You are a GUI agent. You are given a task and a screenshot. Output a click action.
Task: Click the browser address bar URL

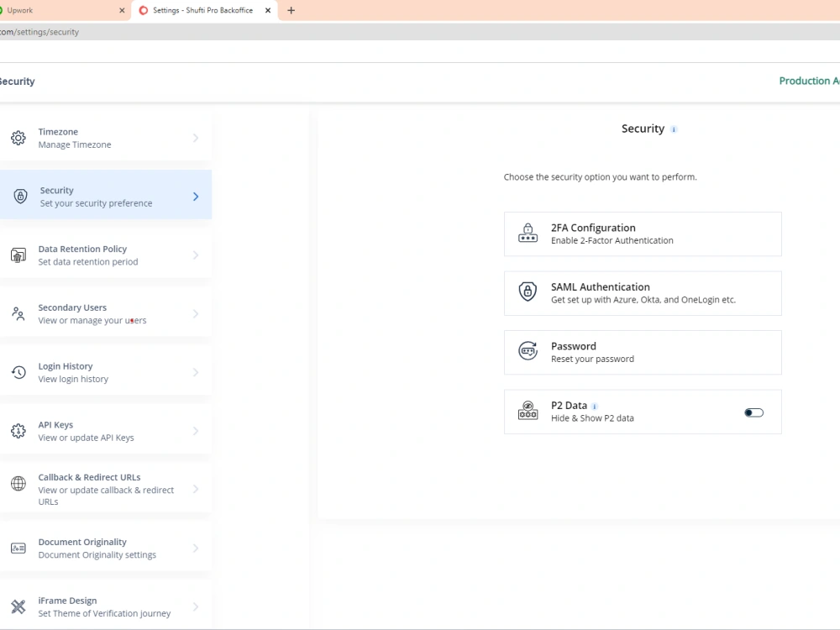[x=39, y=32]
